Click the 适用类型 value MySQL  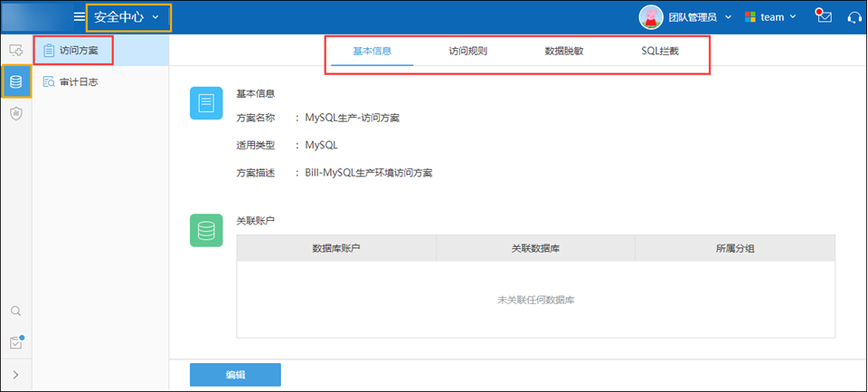tap(321, 145)
